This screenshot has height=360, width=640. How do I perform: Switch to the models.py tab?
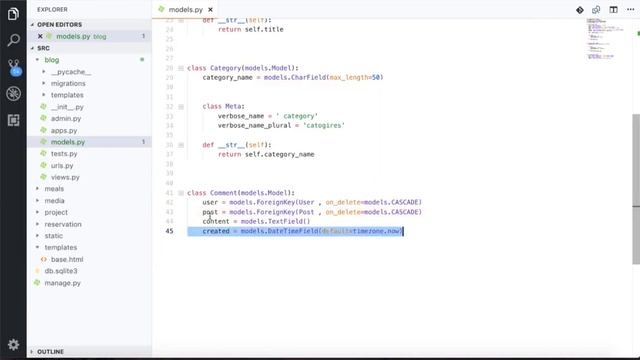(185, 9)
